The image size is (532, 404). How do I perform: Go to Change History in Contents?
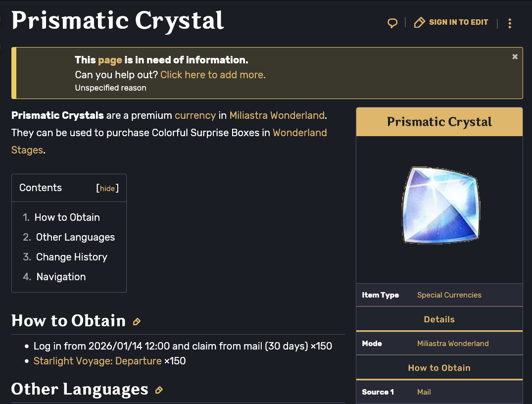tap(71, 257)
